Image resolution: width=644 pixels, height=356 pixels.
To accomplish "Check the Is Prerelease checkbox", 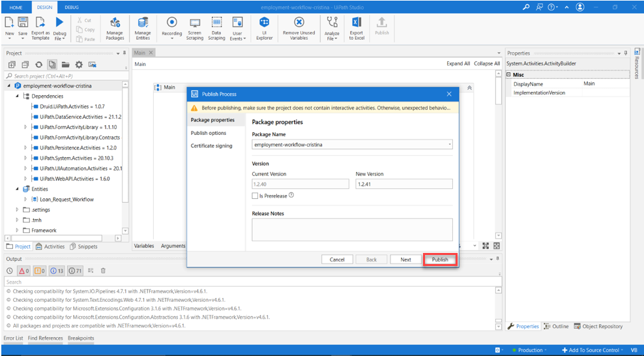I will (x=255, y=196).
